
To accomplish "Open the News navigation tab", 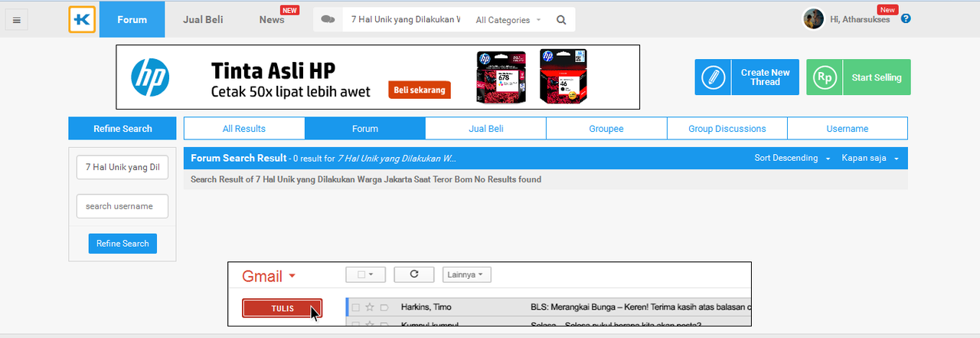I will point(272,19).
